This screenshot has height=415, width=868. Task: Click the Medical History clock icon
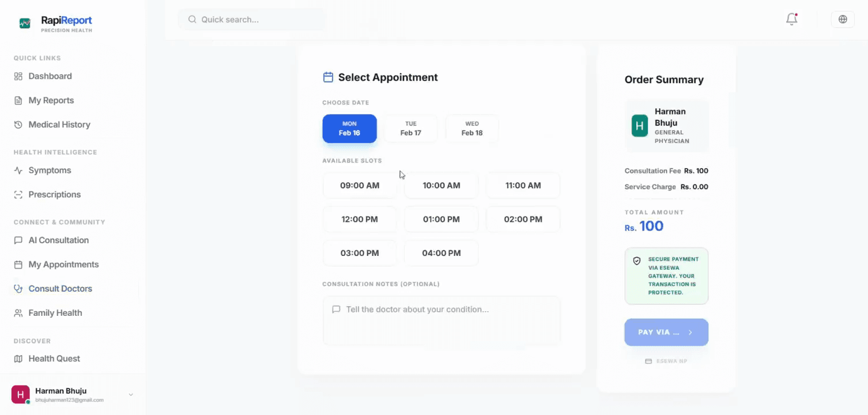[x=18, y=124]
